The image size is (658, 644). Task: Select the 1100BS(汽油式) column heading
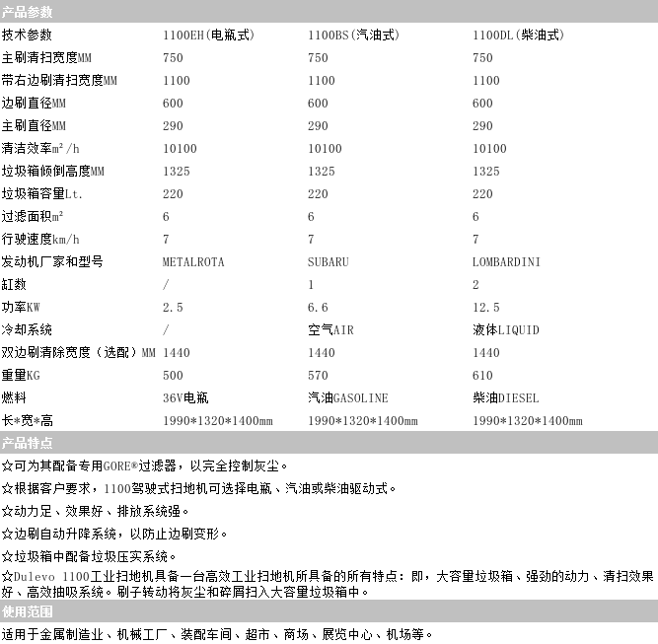pyautogui.click(x=353, y=35)
